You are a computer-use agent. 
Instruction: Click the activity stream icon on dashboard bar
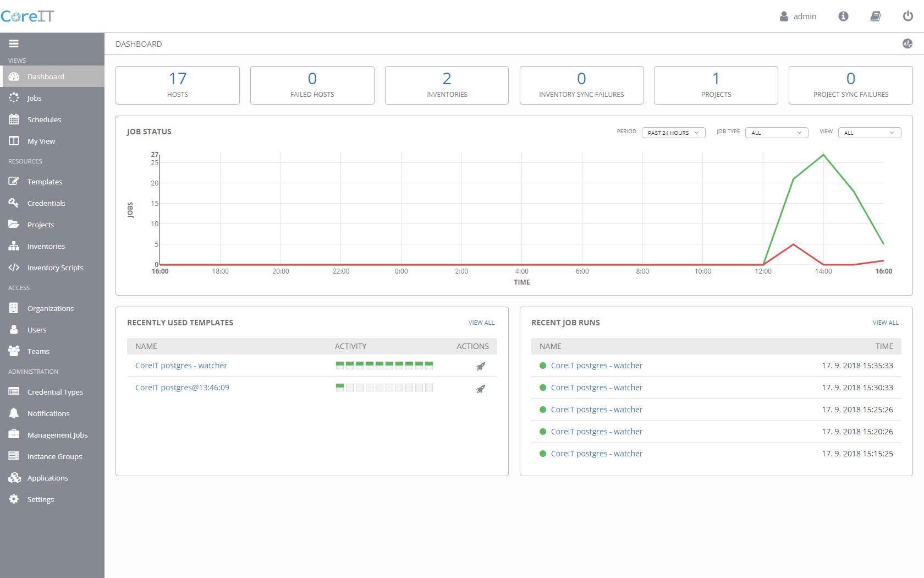(x=908, y=44)
